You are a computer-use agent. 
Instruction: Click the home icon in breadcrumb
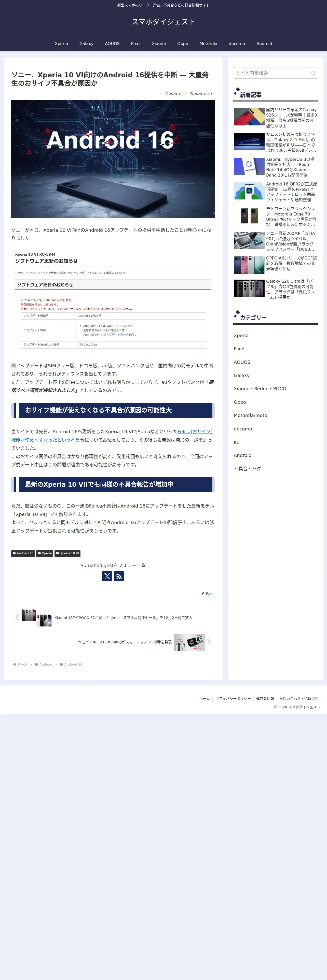15,664
